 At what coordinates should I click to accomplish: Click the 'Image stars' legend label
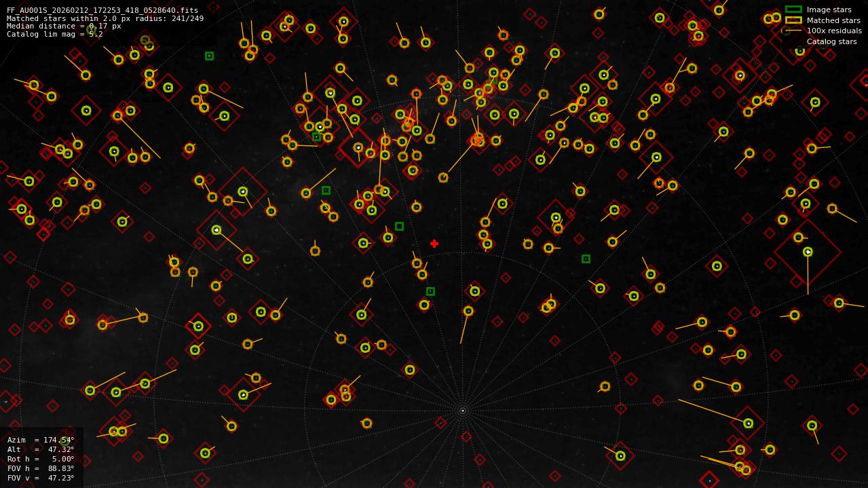point(829,10)
